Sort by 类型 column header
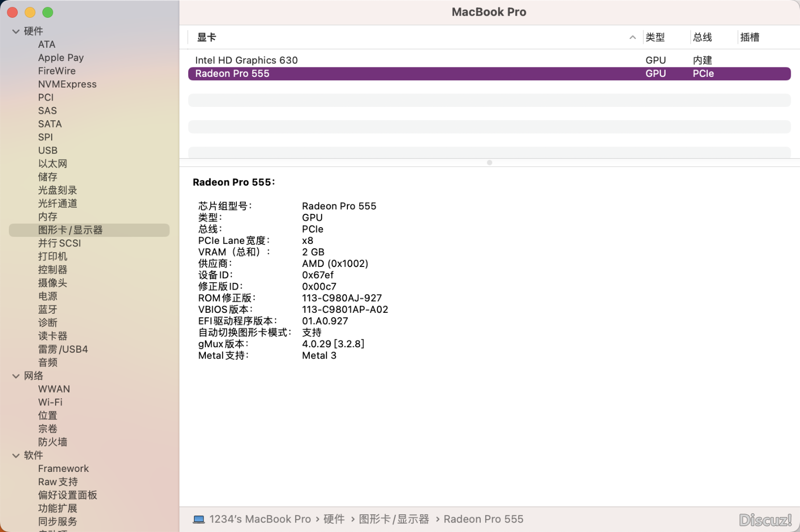Viewport: 800px width, 532px height. pyautogui.click(x=655, y=37)
